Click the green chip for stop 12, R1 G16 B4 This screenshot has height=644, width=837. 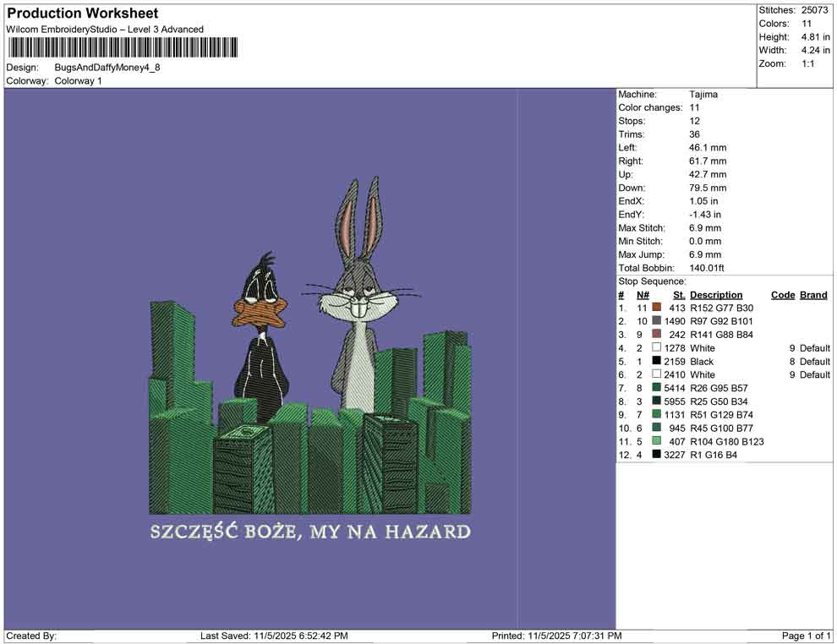(655, 454)
